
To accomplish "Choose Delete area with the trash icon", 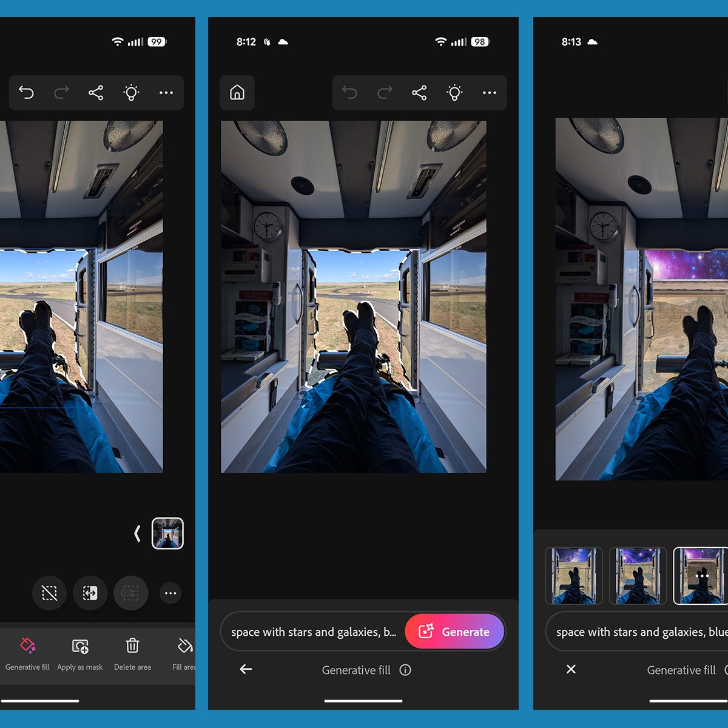I will tap(132, 653).
